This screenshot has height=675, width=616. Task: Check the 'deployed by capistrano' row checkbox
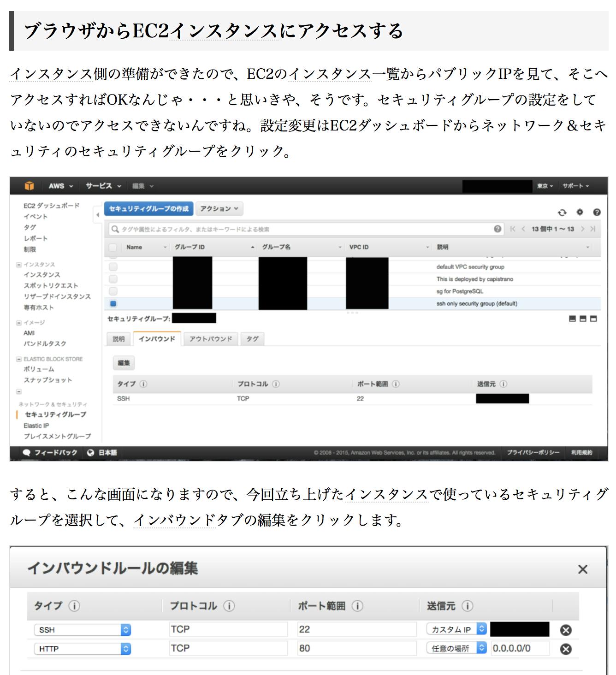click(x=113, y=279)
